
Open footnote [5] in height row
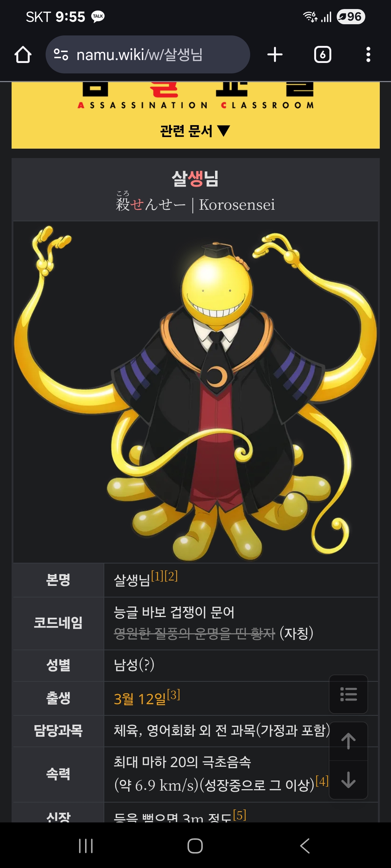tap(239, 815)
